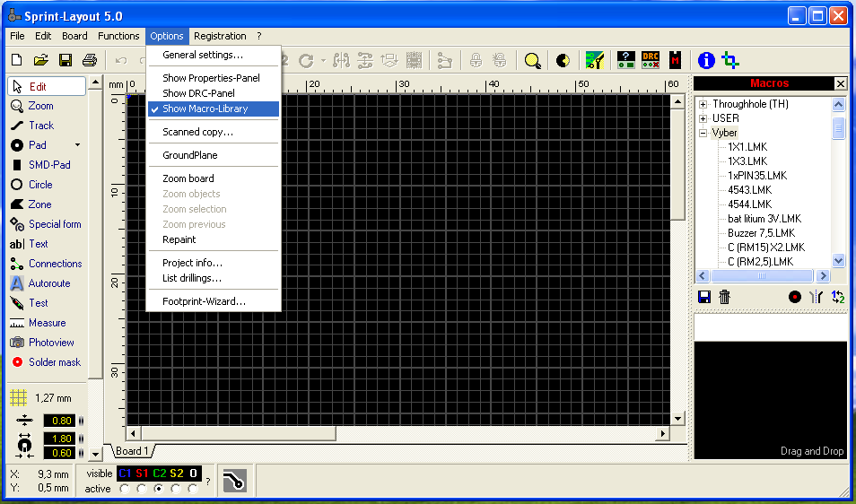Click the red M Macro-Library icon

[x=676, y=60]
